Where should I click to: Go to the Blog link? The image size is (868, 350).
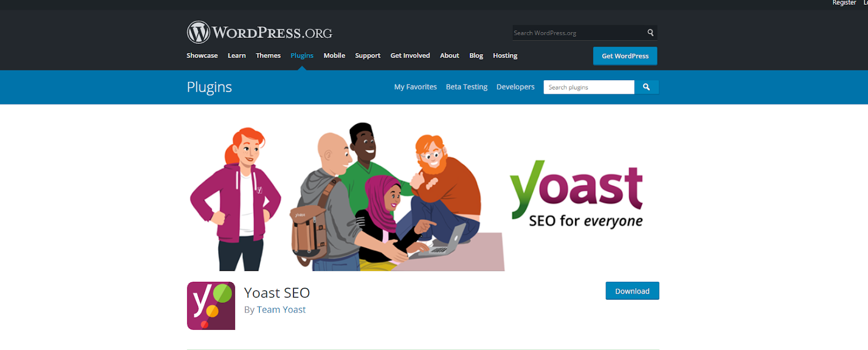coord(476,56)
